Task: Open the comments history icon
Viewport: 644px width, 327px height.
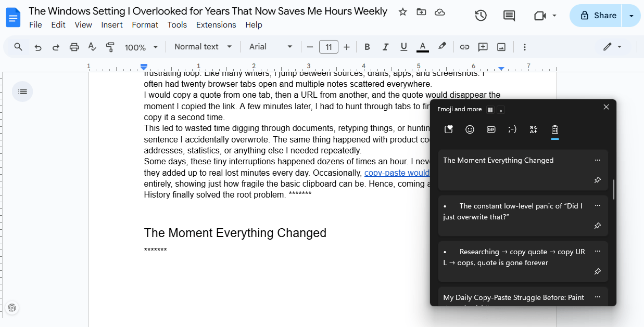Action: 509,16
